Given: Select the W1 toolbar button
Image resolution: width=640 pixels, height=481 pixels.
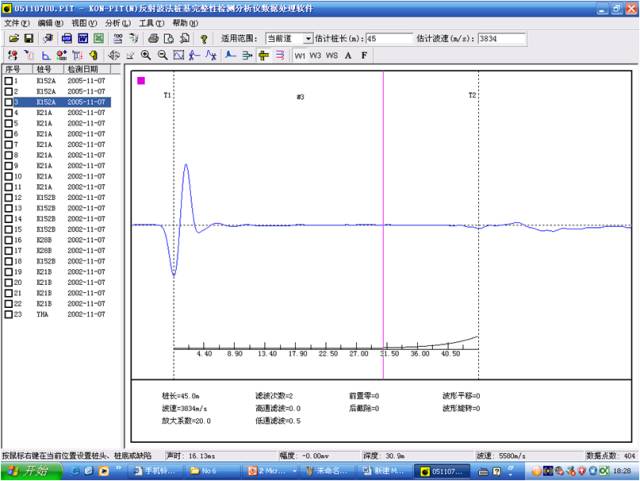Looking at the screenshot, I should pos(300,56).
